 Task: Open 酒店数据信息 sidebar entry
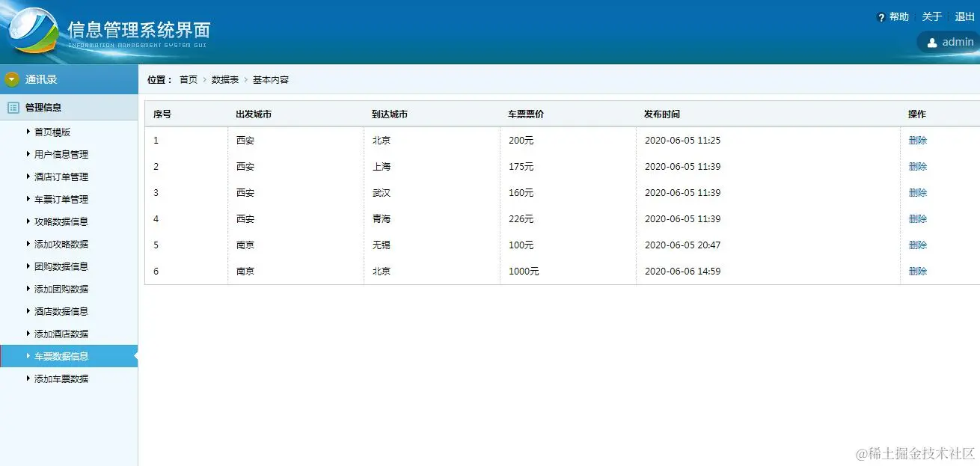click(61, 312)
